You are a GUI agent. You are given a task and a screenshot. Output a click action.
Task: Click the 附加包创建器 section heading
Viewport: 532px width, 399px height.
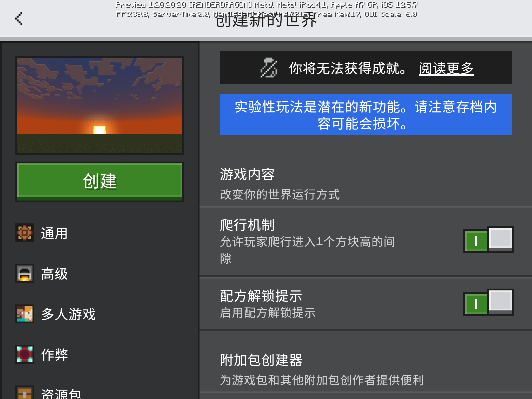click(x=261, y=360)
